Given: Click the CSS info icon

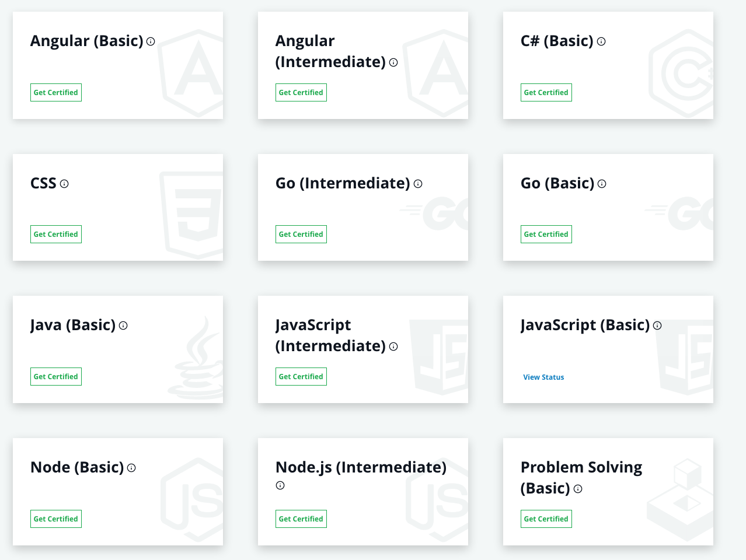Looking at the screenshot, I should point(64,184).
